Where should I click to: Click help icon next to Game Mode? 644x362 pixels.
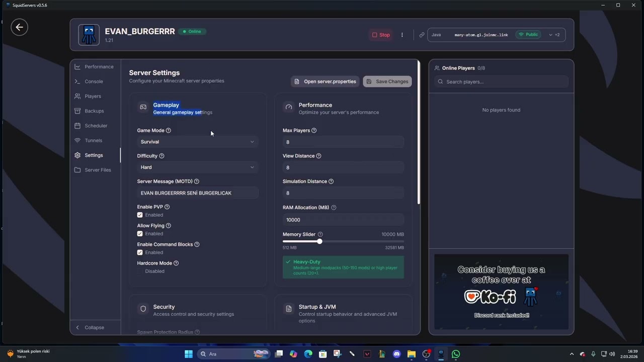coord(169,130)
